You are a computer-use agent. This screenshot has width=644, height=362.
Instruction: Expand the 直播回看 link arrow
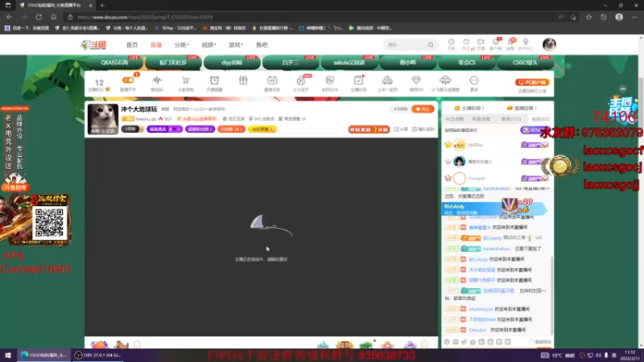pos(535,109)
